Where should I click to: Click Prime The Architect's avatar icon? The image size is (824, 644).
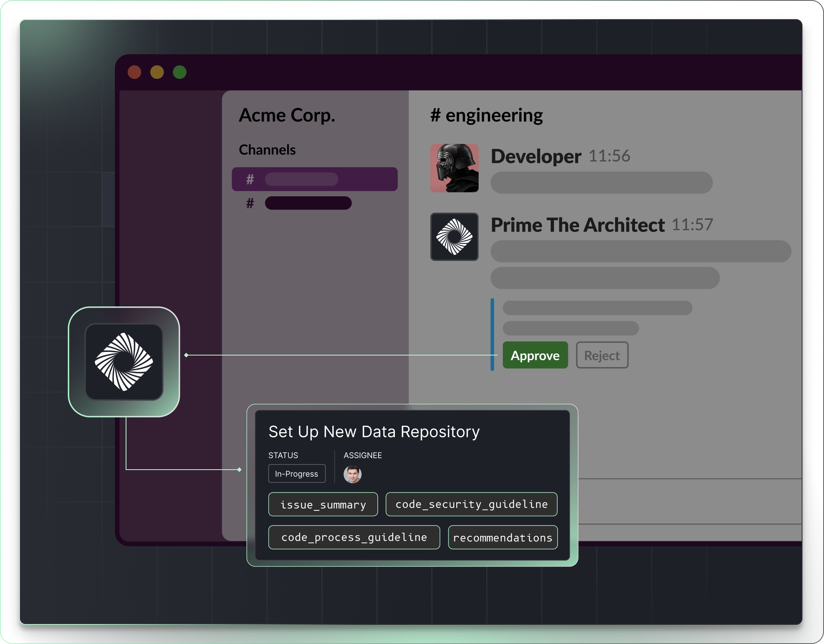click(x=454, y=237)
